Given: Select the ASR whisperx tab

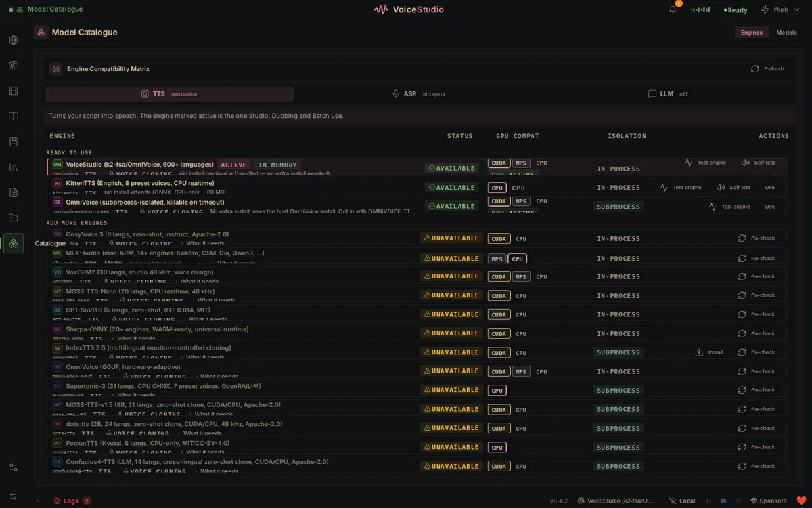Looking at the screenshot, I should [x=419, y=94].
